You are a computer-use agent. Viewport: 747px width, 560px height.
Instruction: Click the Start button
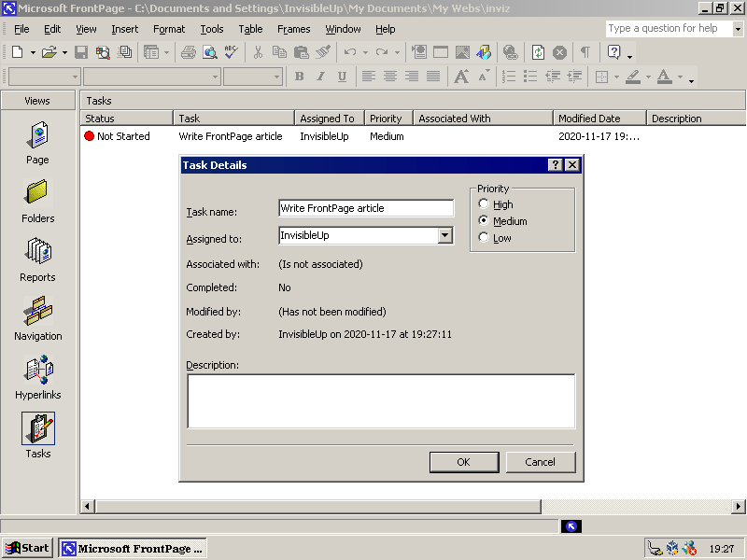click(x=28, y=548)
